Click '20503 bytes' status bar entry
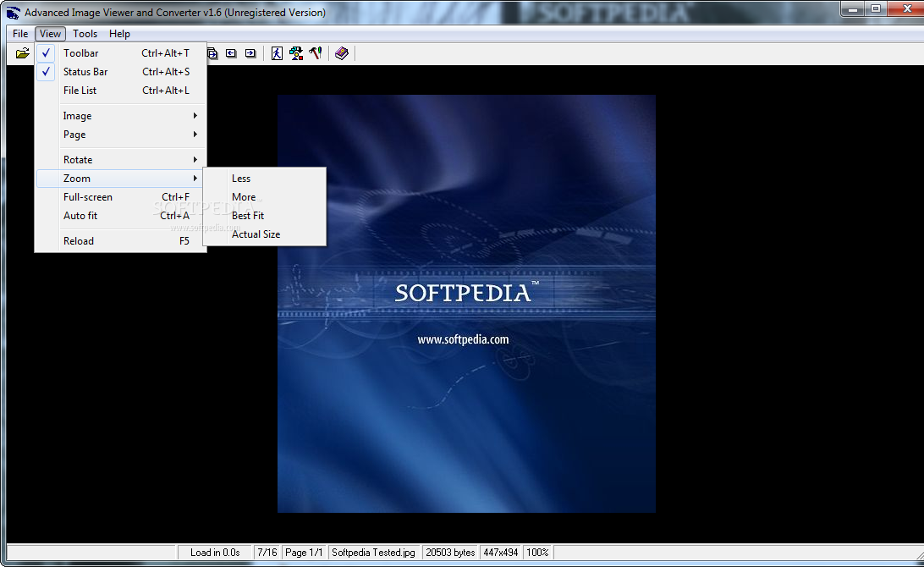 point(450,553)
